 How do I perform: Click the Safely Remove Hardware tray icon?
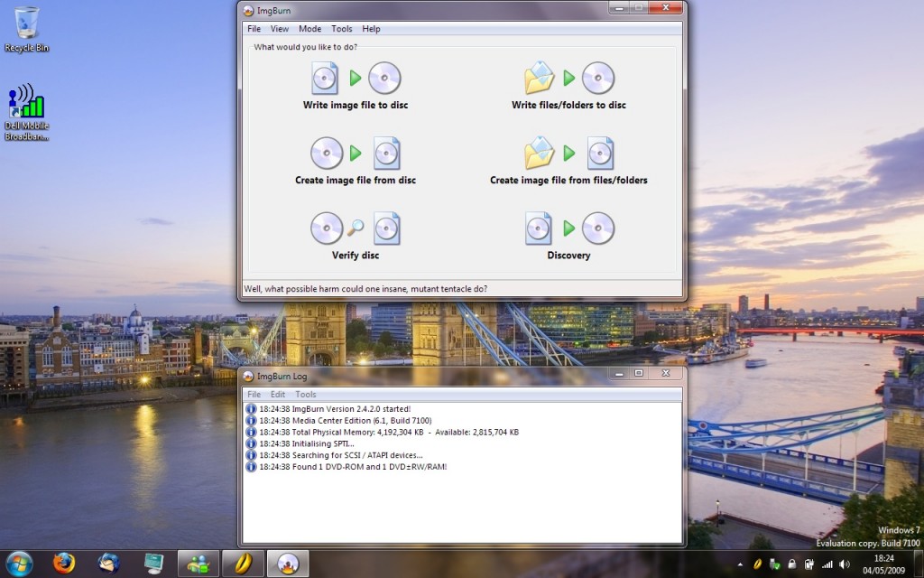pos(774,564)
